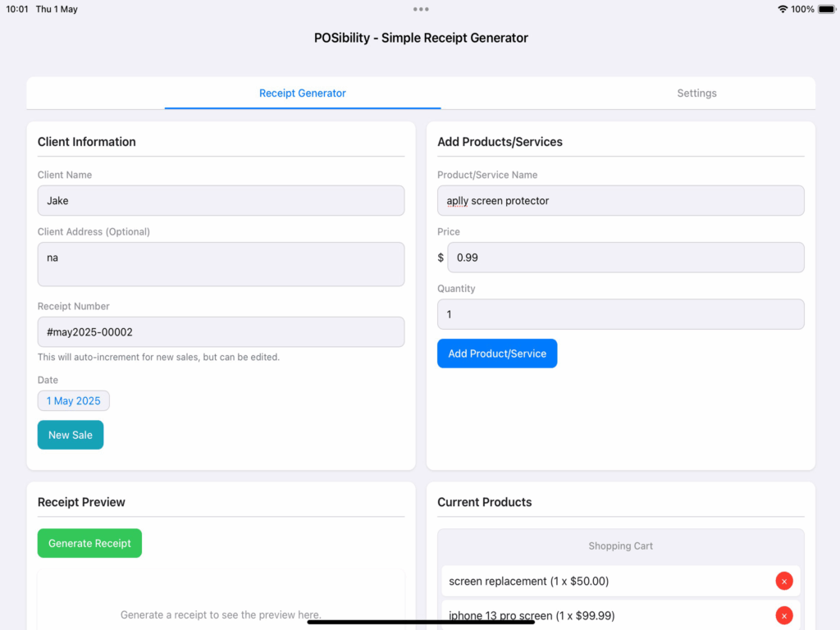Remove screen replacement from the cart
840x630 pixels.
783,581
